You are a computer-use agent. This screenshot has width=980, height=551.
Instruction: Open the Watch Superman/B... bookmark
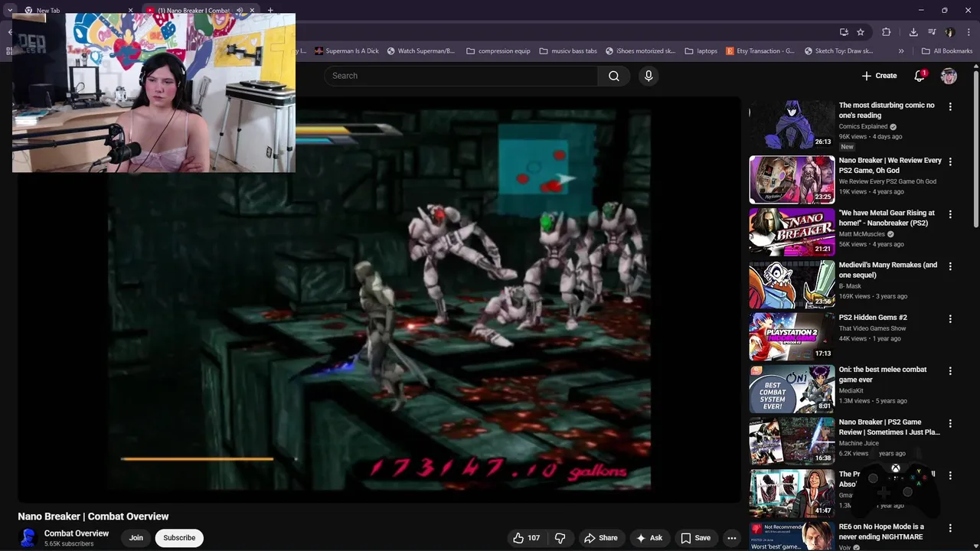click(x=420, y=51)
